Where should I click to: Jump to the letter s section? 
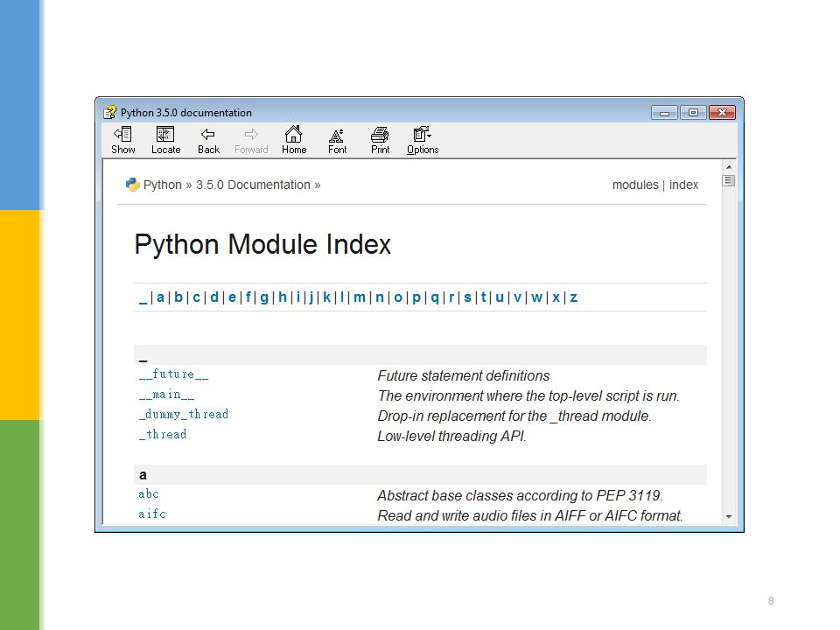click(467, 297)
